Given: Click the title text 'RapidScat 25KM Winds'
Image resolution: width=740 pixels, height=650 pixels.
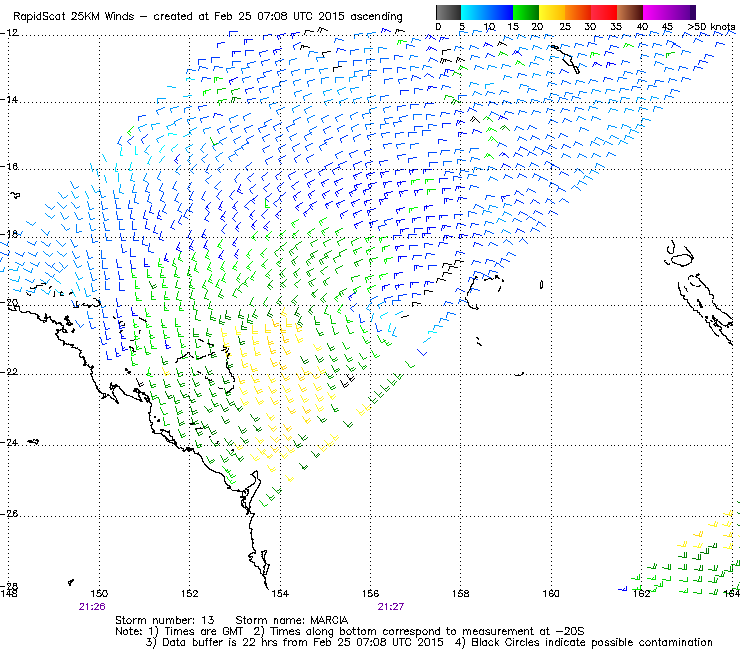Looking at the screenshot, I should click(x=74, y=17).
